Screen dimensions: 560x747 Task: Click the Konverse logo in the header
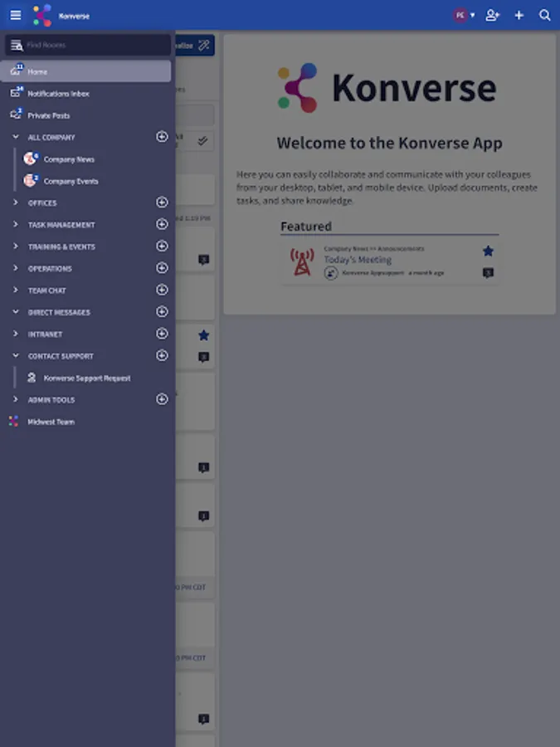tap(42, 15)
